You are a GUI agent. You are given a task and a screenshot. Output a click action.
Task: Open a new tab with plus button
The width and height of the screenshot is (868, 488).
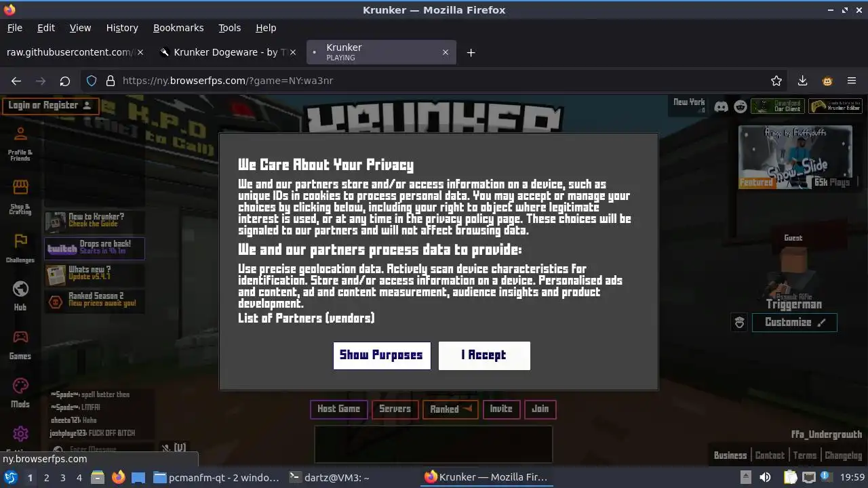[x=471, y=52]
